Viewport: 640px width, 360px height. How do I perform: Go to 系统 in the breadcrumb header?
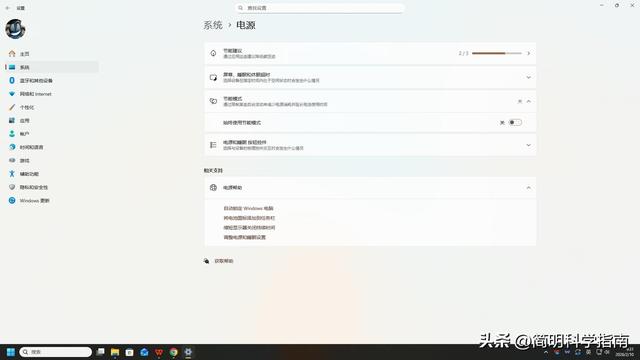(213, 25)
